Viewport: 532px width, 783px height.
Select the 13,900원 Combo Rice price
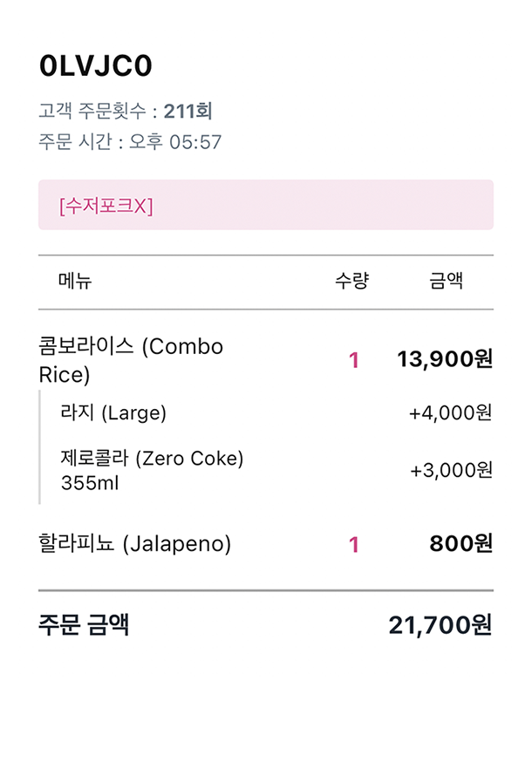(445, 359)
